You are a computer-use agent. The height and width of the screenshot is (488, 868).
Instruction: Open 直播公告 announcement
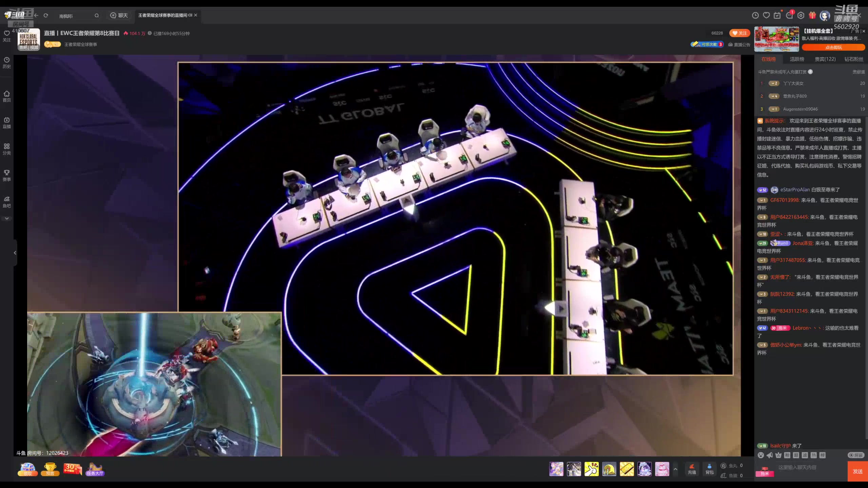click(x=739, y=44)
